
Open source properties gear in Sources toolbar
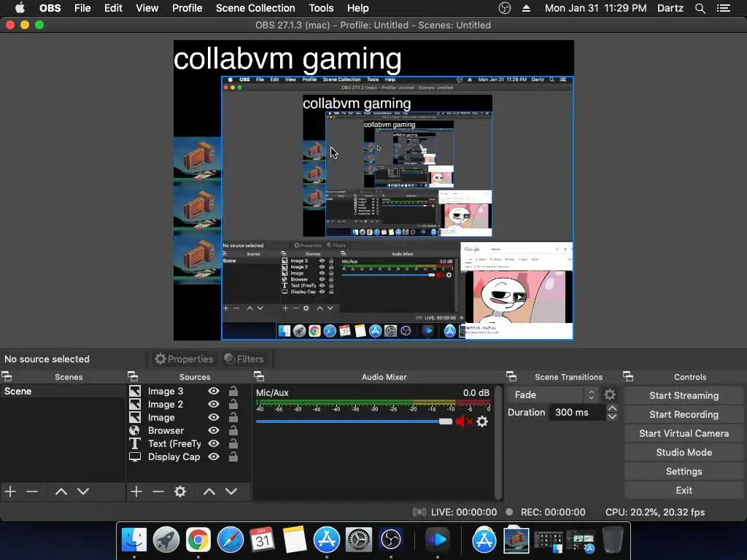coord(180,491)
